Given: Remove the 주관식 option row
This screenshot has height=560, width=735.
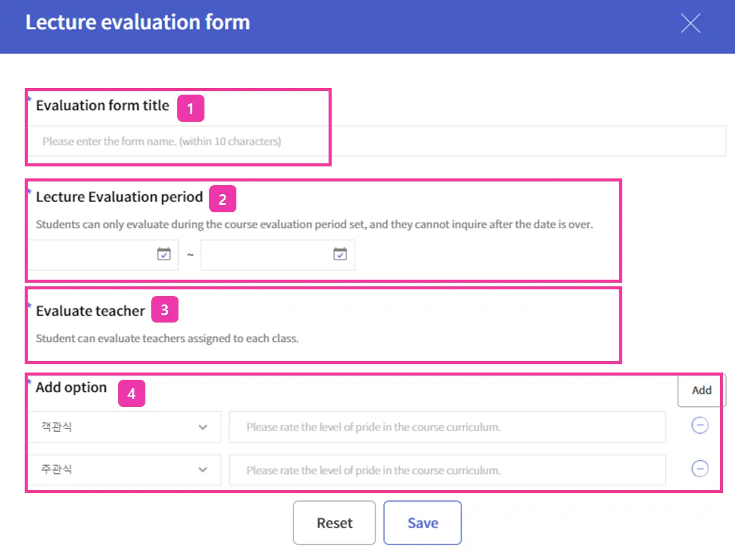Looking at the screenshot, I should pyautogui.click(x=699, y=468).
